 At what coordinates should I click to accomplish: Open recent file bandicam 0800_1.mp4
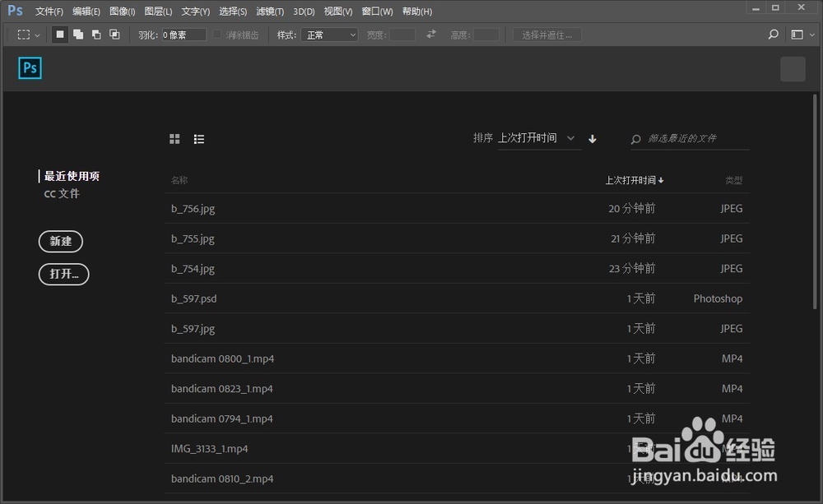coord(457,358)
